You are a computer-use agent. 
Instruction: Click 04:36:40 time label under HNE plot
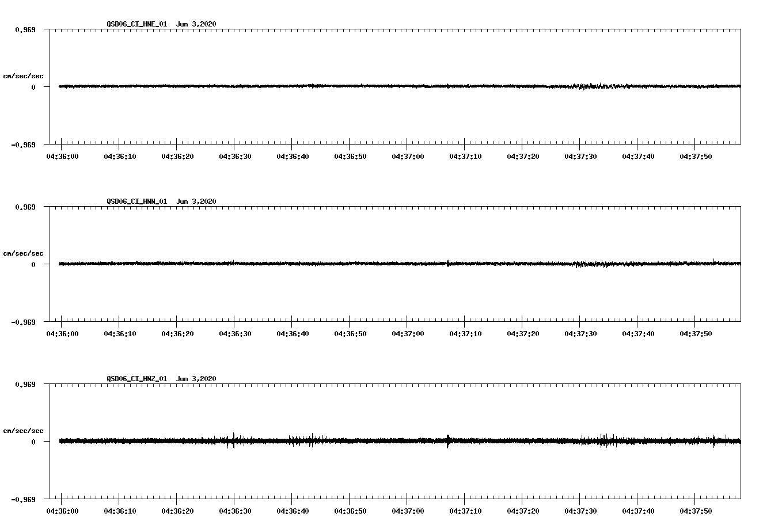(x=293, y=157)
